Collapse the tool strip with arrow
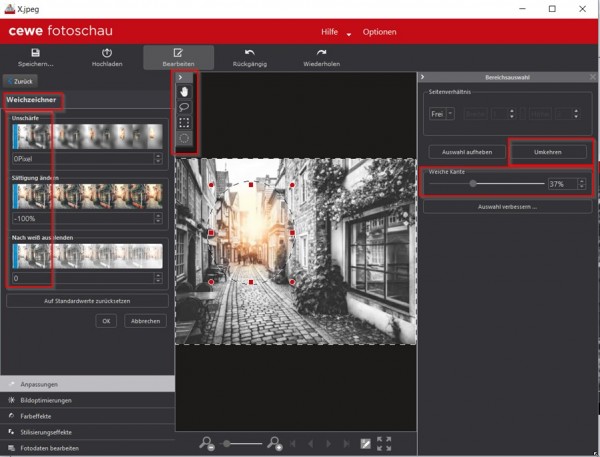This screenshot has height=457, width=600. [x=179, y=77]
